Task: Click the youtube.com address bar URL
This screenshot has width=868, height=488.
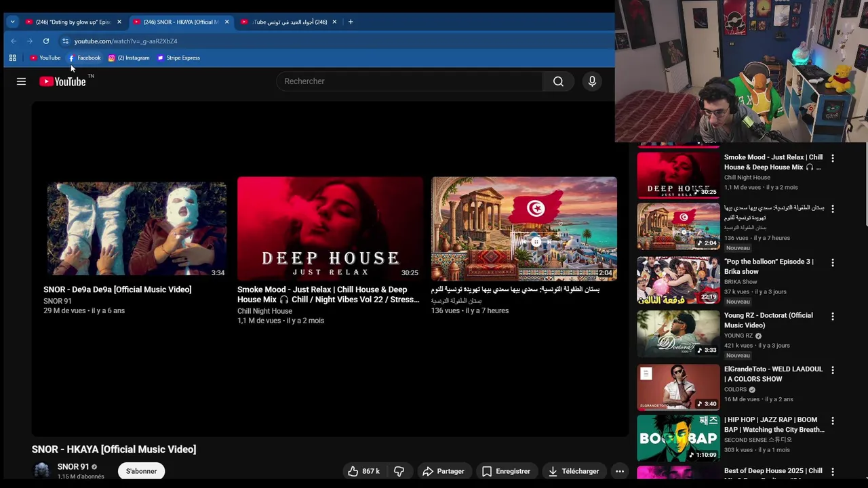Action: point(125,41)
